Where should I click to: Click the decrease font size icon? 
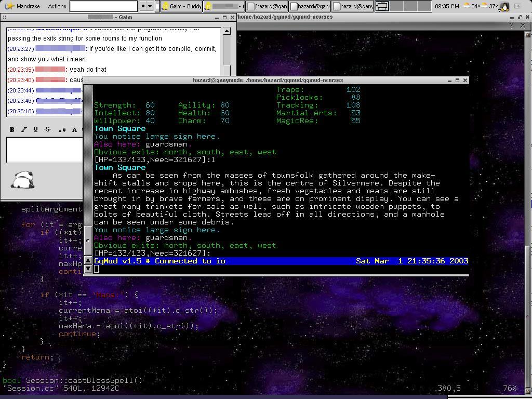click(62, 129)
